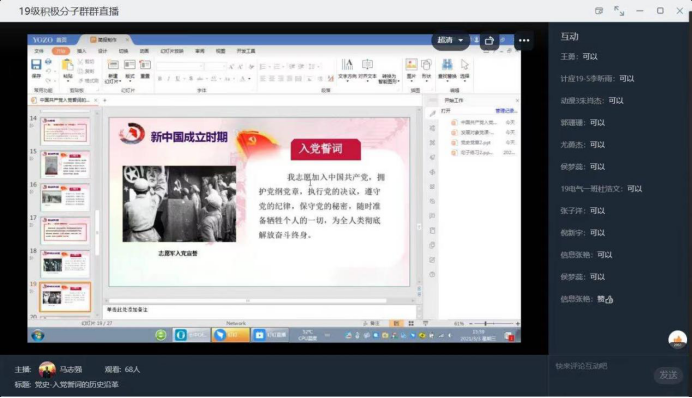This screenshot has width=692, height=398.
Task: Click the green round taskbar icon
Action: point(161,335)
